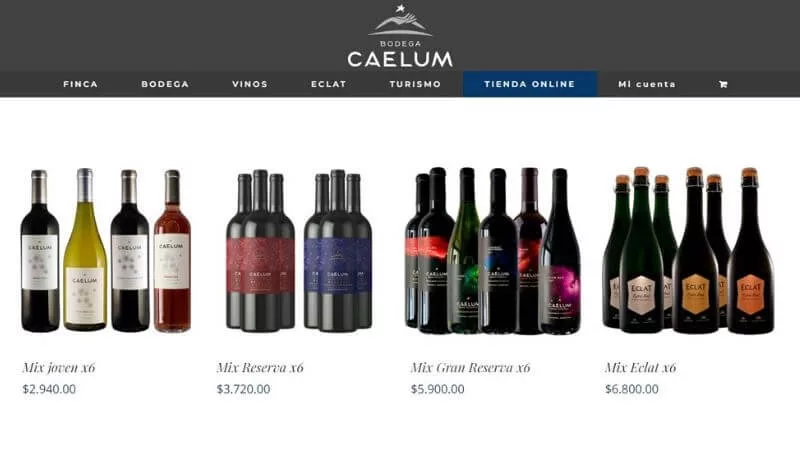Select the TIENDA ONLINE tab

530,84
